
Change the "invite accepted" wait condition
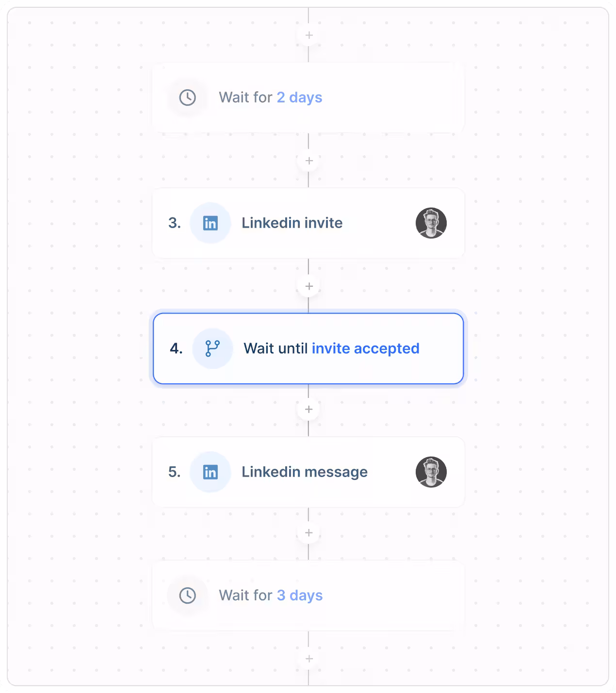point(365,348)
